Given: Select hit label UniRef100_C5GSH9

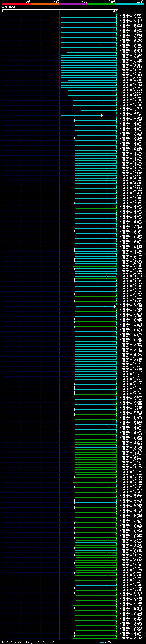Looking at the screenshot, I should 131,251.
